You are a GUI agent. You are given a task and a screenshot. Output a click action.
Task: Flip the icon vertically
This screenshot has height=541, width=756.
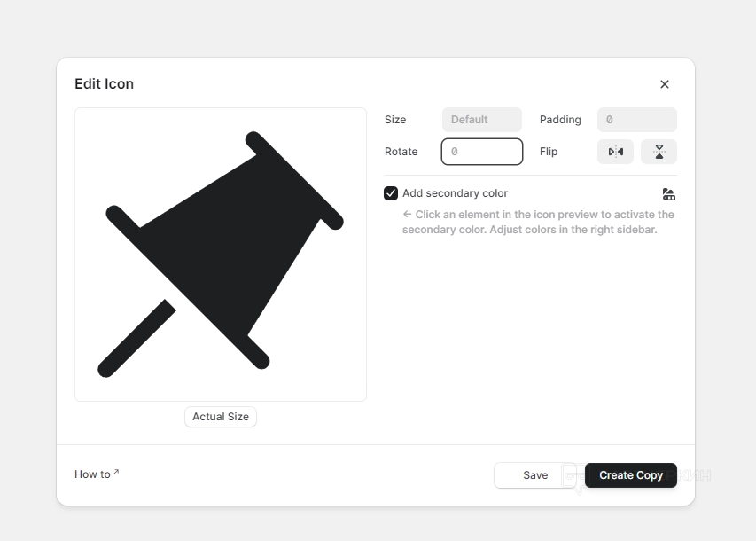(x=659, y=152)
